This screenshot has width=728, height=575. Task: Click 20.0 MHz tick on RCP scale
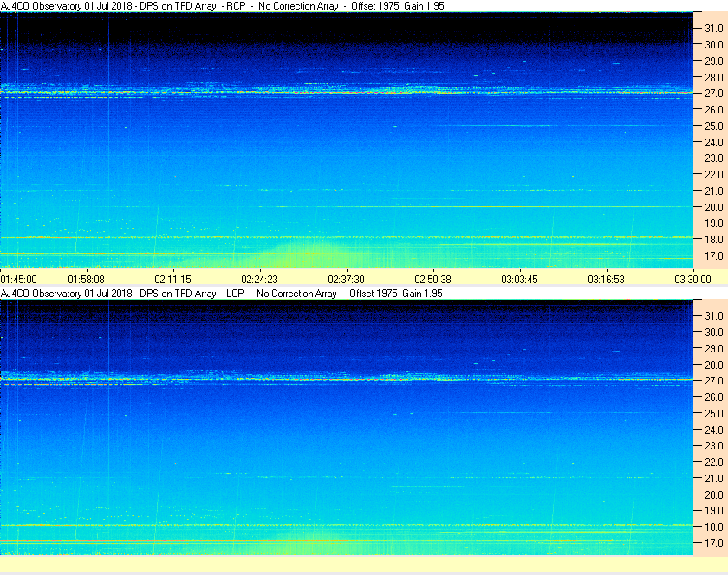[x=713, y=208]
